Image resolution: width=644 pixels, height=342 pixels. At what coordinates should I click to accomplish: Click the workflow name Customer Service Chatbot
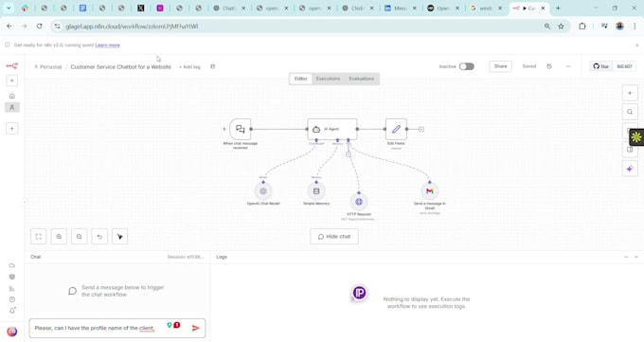point(121,66)
